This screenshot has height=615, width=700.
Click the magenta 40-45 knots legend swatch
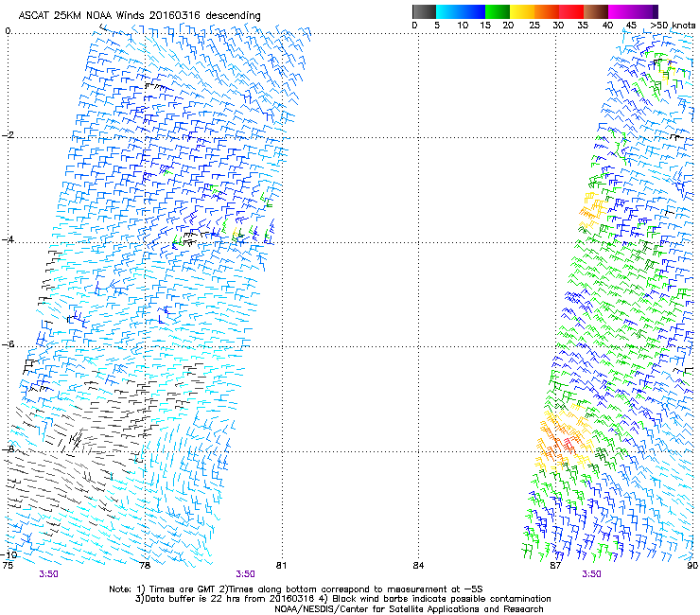pyautogui.click(x=621, y=11)
